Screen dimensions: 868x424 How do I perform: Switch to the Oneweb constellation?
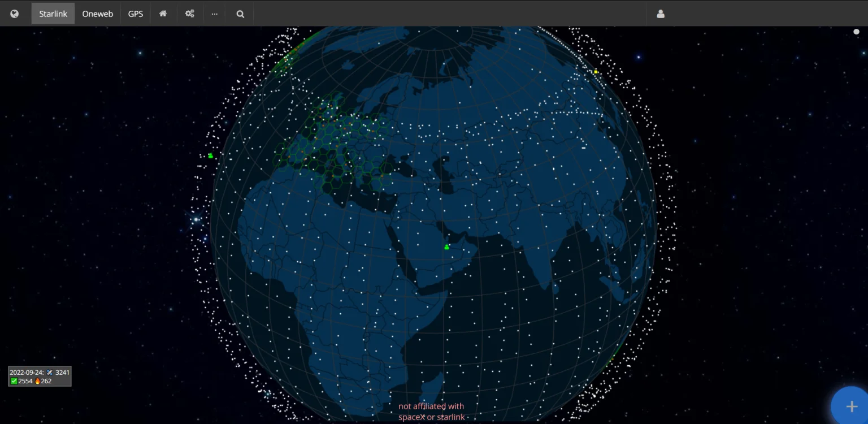[x=98, y=14]
